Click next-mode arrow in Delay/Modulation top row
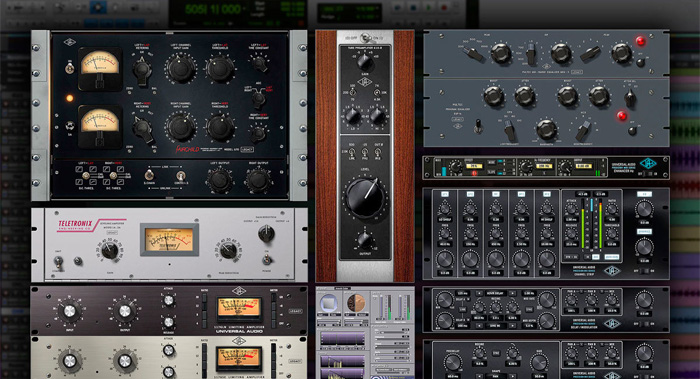This screenshot has width=700, height=379. point(512,294)
